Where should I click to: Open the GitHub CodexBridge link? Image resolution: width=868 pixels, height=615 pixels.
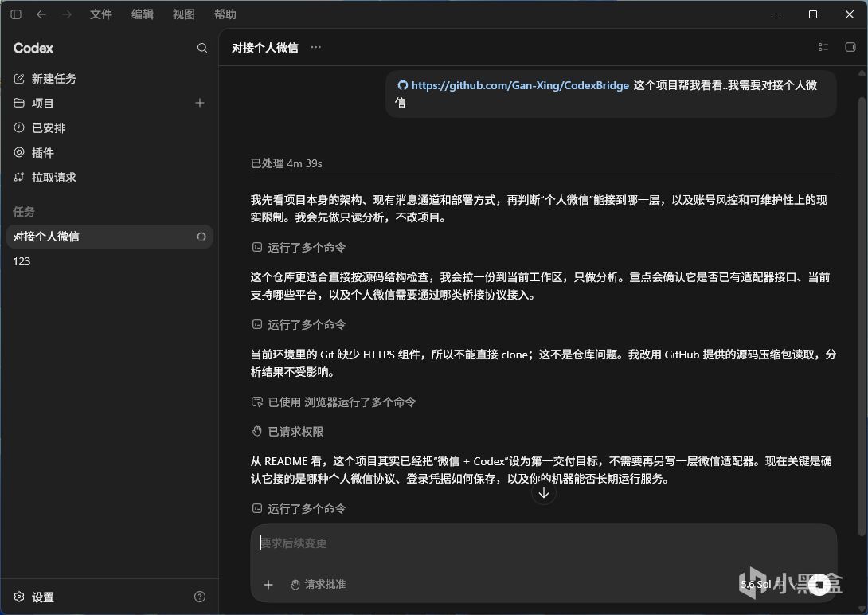[520, 85]
